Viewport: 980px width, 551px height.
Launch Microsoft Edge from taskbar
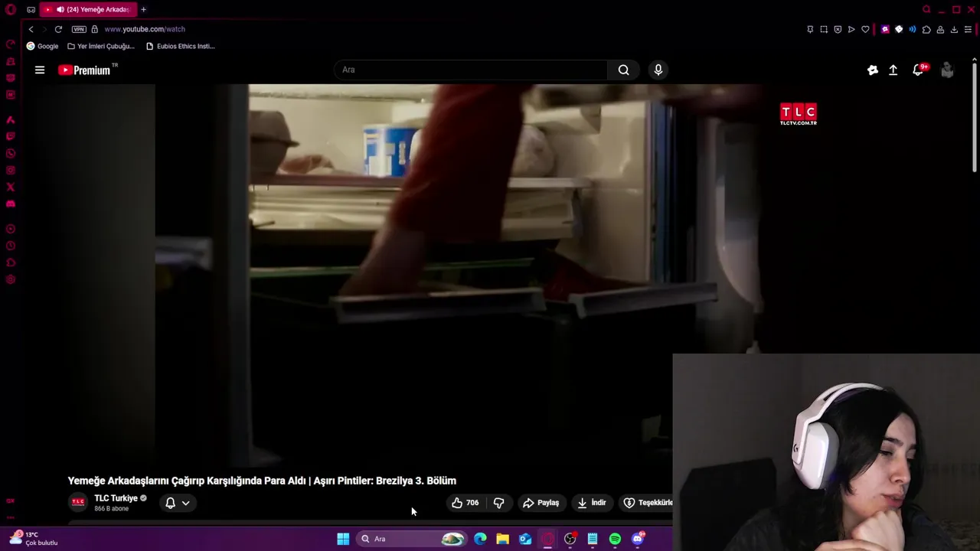(x=480, y=539)
